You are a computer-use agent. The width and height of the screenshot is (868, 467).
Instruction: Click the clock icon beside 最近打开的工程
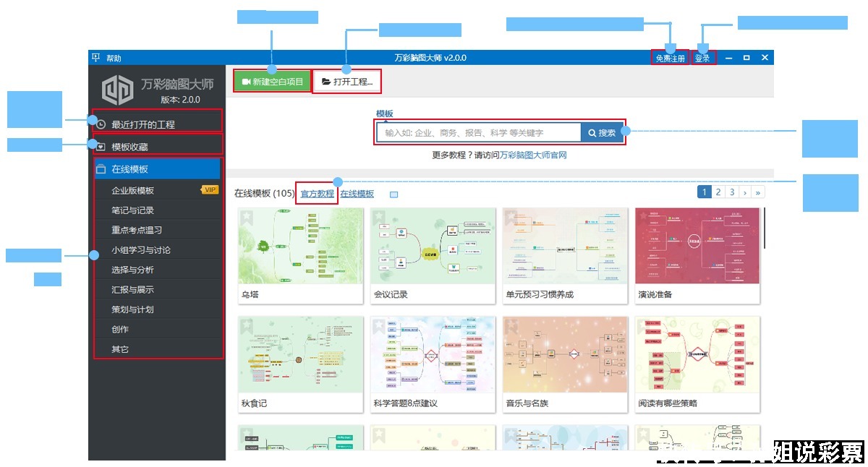[101, 124]
